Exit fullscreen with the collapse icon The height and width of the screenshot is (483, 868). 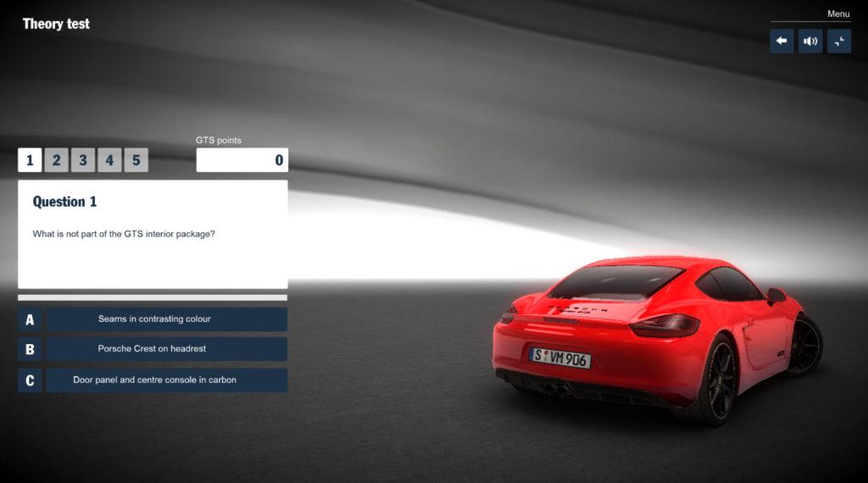click(x=839, y=41)
